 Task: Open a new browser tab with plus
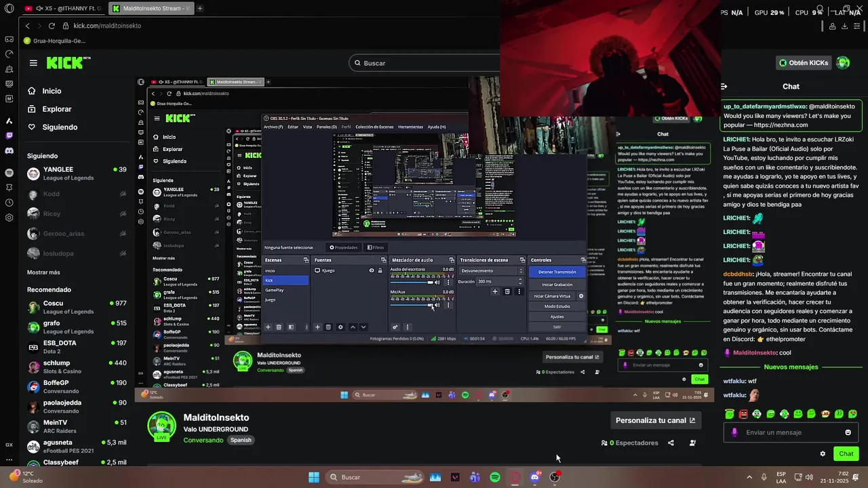click(199, 8)
